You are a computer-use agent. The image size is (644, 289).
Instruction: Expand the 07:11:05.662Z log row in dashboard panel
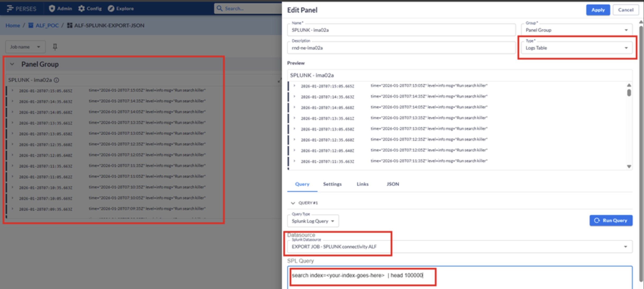(x=12, y=177)
